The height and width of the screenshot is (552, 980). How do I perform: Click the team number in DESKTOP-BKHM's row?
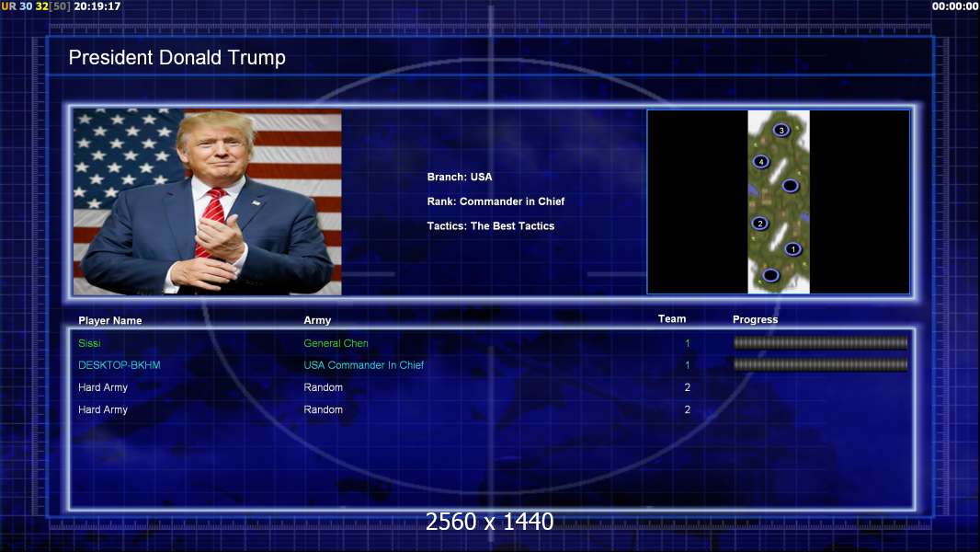pyautogui.click(x=687, y=365)
